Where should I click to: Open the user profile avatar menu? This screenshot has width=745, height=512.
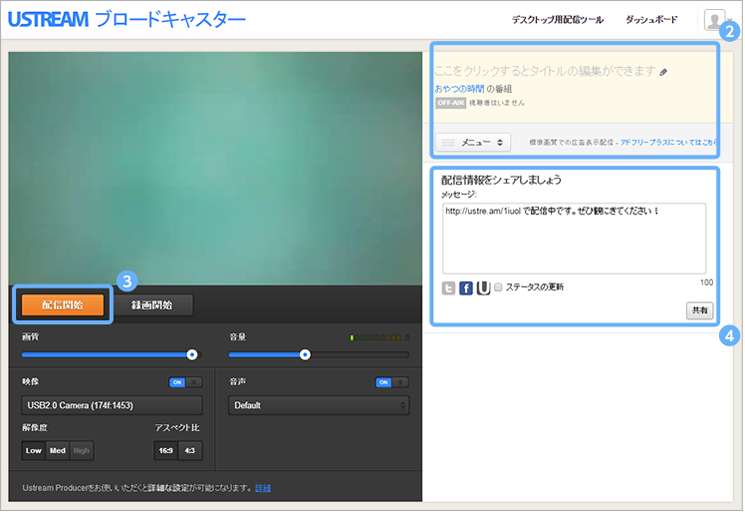[x=715, y=20]
